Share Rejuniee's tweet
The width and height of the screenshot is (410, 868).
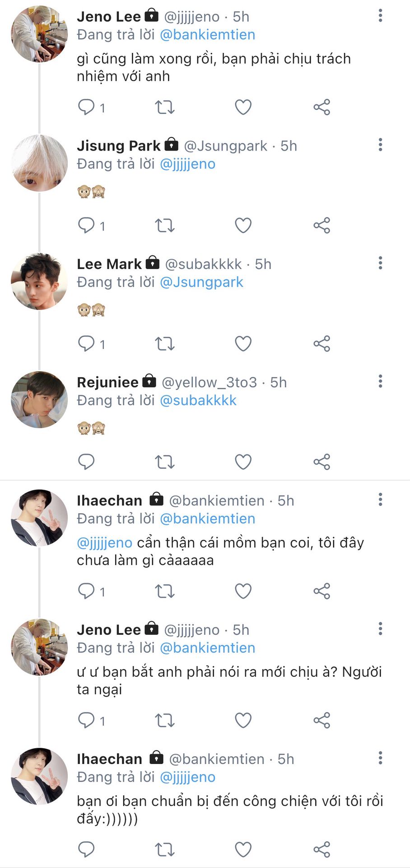pos(322,462)
